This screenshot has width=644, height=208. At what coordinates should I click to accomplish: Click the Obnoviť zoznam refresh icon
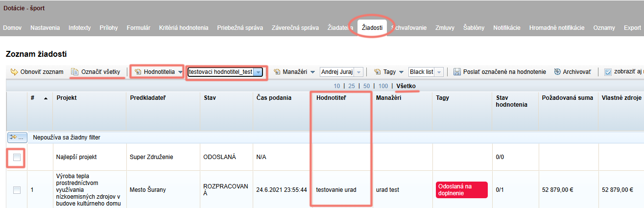click(14, 72)
